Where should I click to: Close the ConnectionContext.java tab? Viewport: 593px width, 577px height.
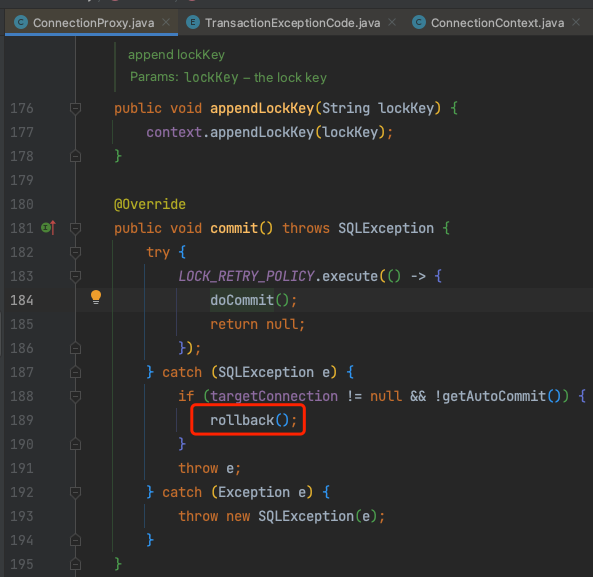tap(576, 22)
